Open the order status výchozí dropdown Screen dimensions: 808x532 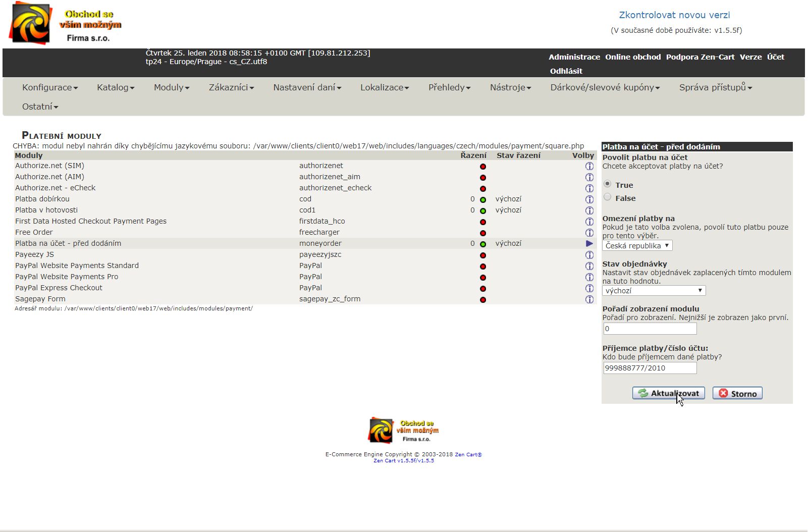click(x=654, y=291)
